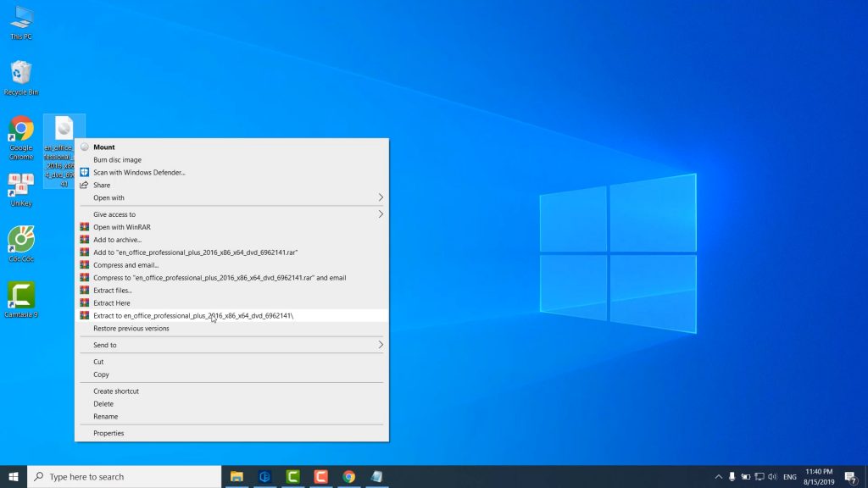The width and height of the screenshot is (868, 488).
Task: Select the Camtasia 9 desktop shortcut
Action: point(21,300)
